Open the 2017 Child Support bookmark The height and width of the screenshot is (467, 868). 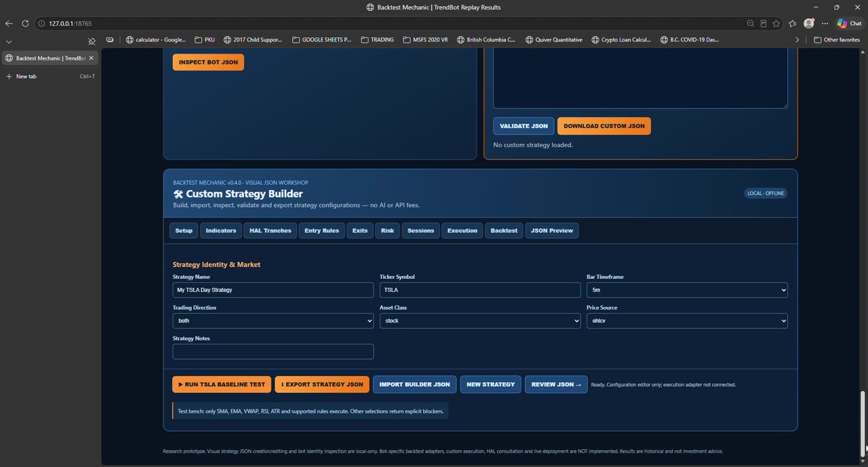coord(252,39)
